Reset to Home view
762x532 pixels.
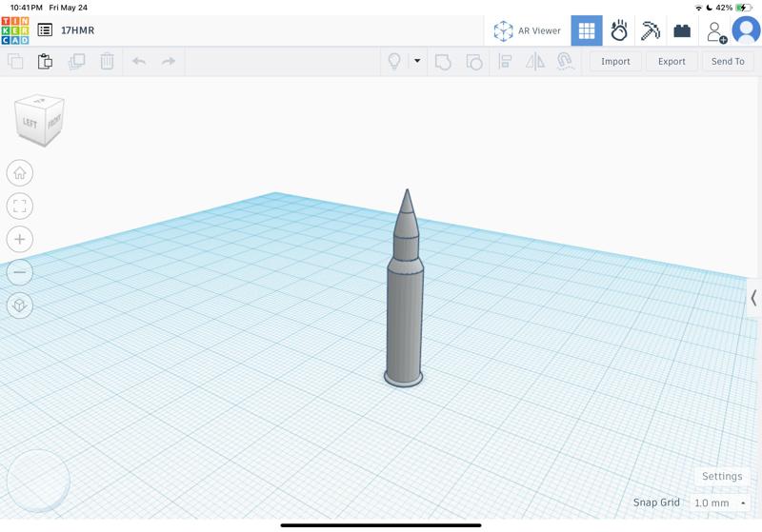click(x=20, y=173)
